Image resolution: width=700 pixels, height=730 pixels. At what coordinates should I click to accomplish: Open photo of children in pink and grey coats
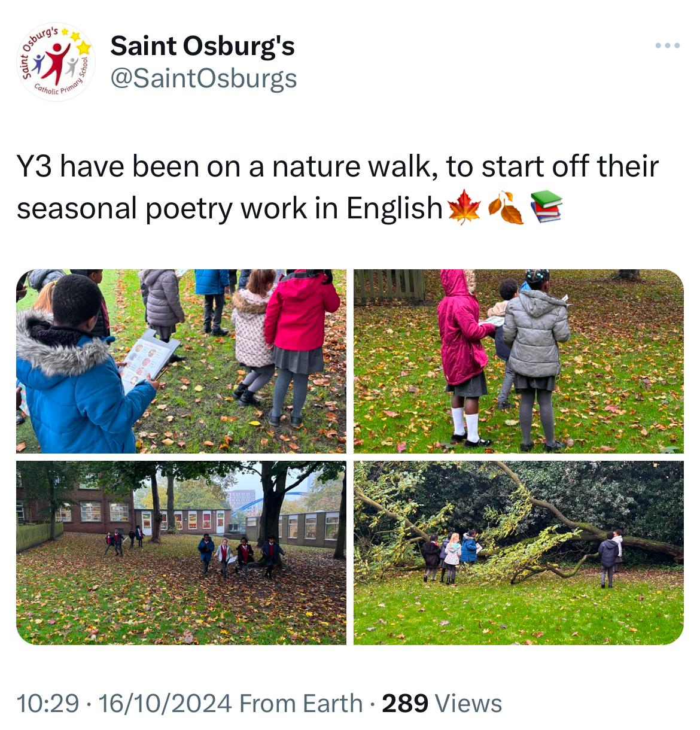click(519, 361)
